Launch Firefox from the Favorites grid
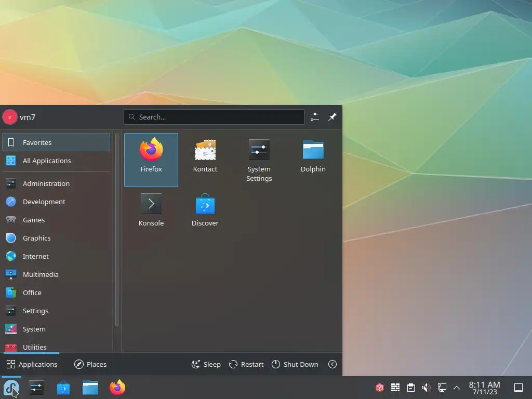This screenshot has width=532, height=399. [x=151, y=160]
